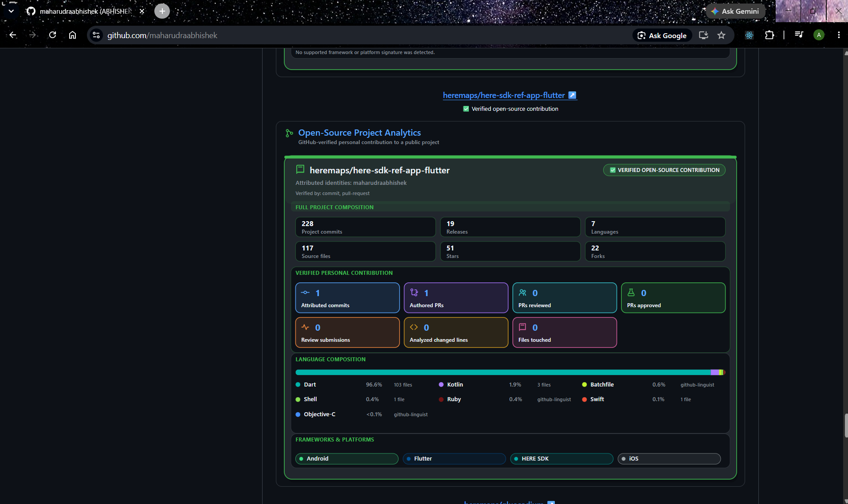Click the Shell language entry

(310, 399)
